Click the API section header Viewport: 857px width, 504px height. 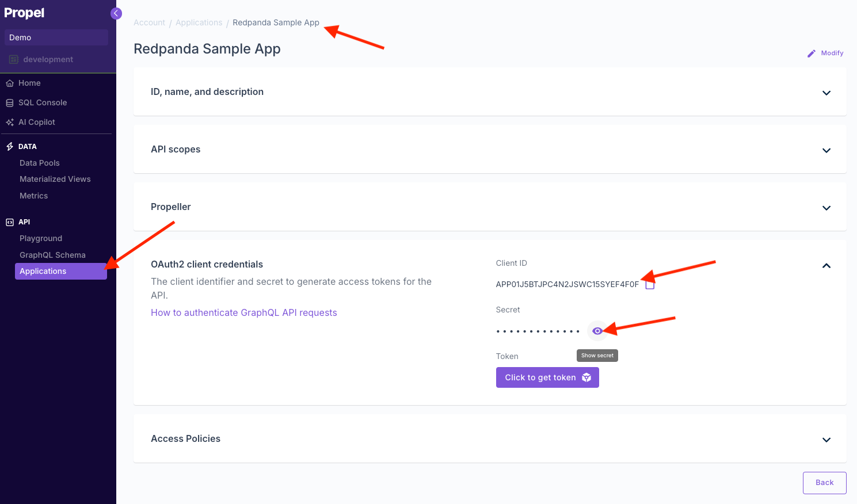click(x=24, y=222)
